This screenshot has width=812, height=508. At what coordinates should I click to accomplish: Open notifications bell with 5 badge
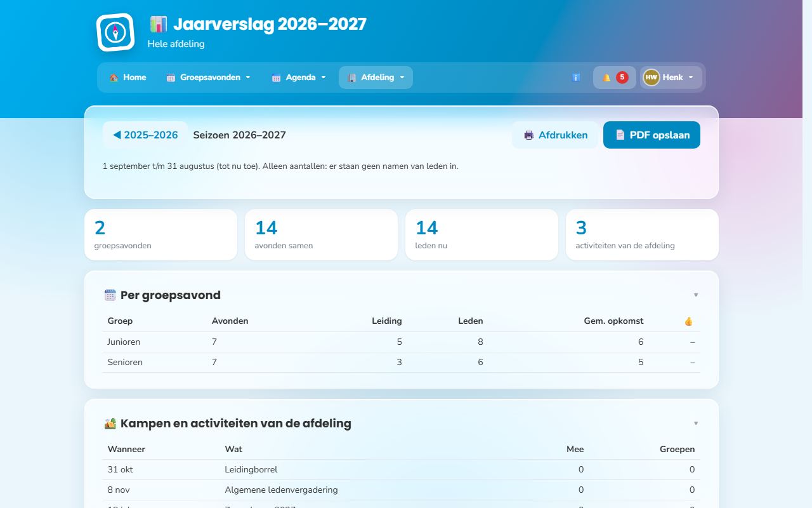615,77
